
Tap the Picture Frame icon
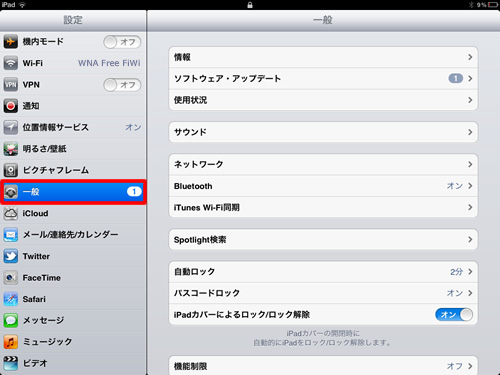pos(11,170)
